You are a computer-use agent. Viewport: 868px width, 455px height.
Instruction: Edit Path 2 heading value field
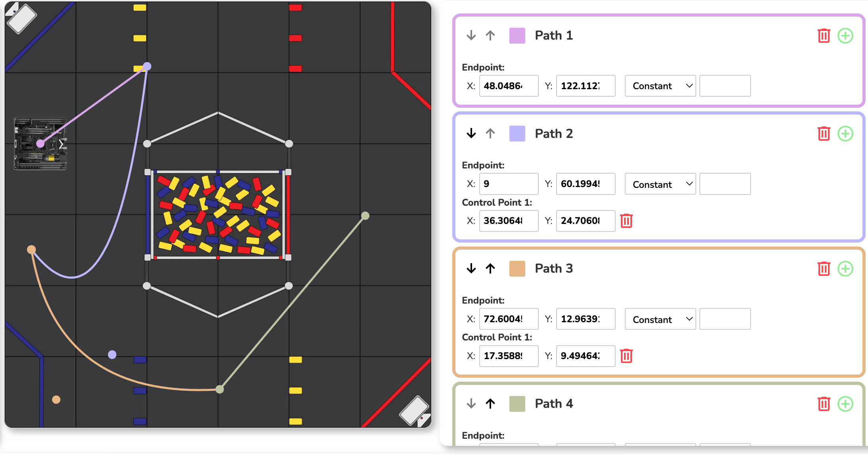tap(725, 184)
